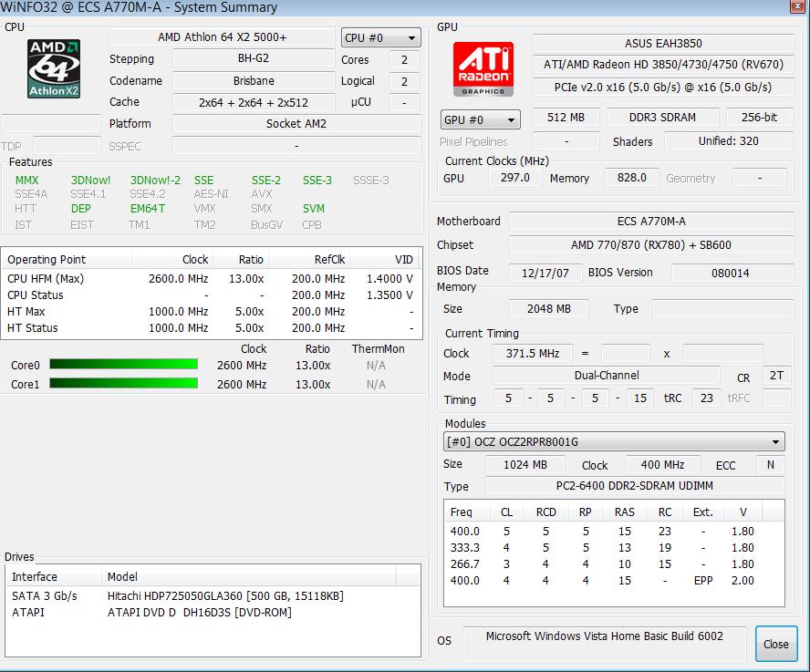Viewport: 810px width, 672px height.
Task: Click the Core0 usage bar
Action: 123,364
